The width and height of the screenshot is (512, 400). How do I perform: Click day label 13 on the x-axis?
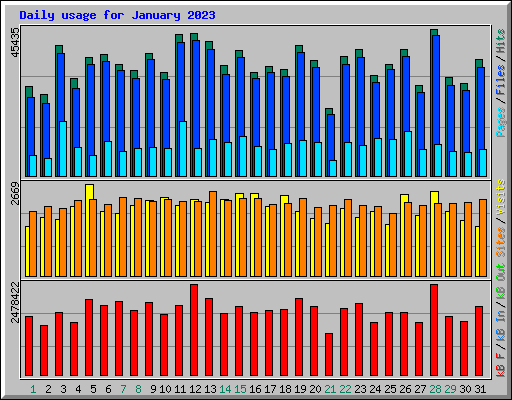click(210, 389)
